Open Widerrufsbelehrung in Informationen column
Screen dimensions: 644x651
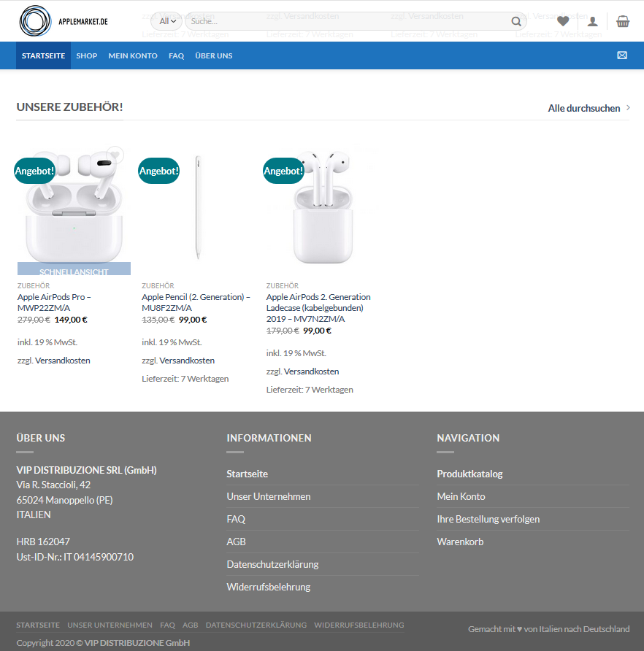(x=269, y=587)
